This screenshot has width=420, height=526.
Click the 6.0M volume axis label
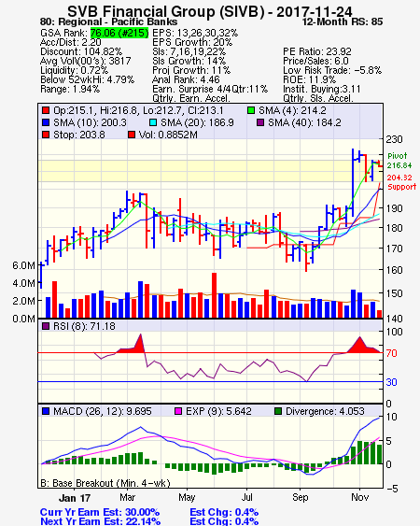click(x=23, y=265)
